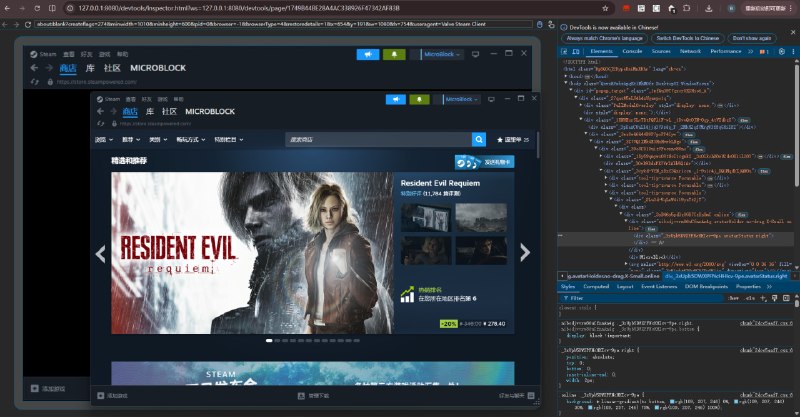Switch to the Network tab
The width and height of the screenshot is (800, 417).
click(x=690, y=52)
